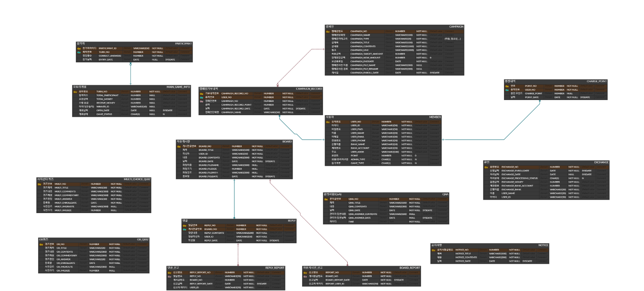
Task: Select the MAIN_GAME_INFO table title
Action: tap(178, 87)
